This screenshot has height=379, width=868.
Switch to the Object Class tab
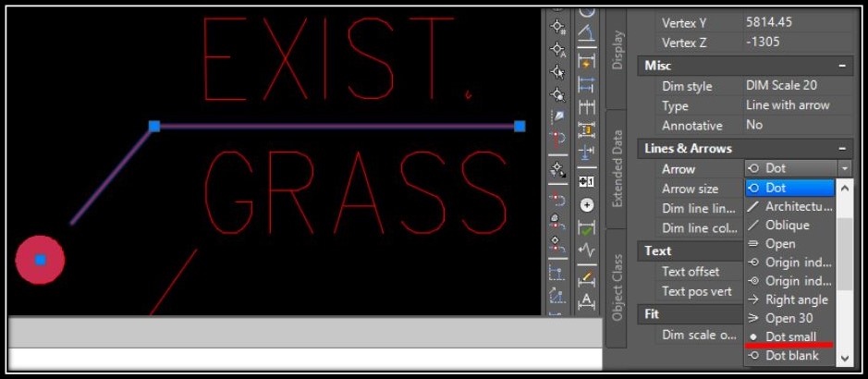[x=617, y=287]
